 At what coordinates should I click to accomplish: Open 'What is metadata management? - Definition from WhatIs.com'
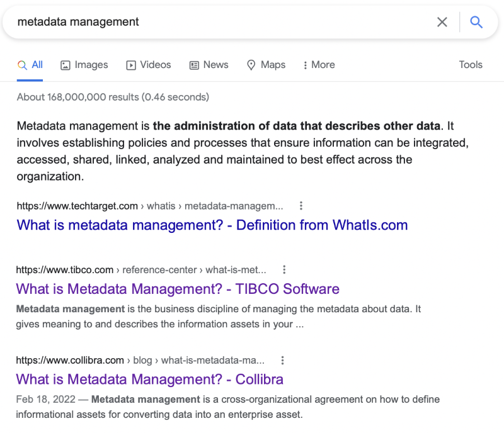tap(212, 225)
